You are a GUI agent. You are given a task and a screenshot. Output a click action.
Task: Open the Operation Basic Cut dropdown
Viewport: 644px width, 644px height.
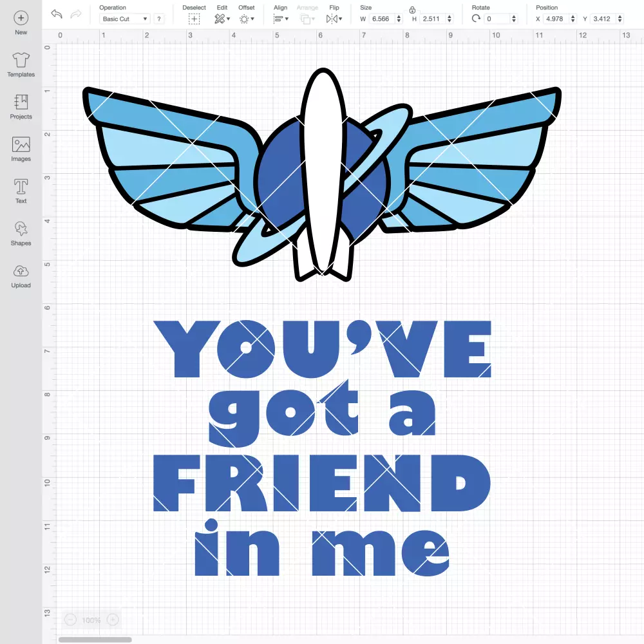(x=125, y=19)
